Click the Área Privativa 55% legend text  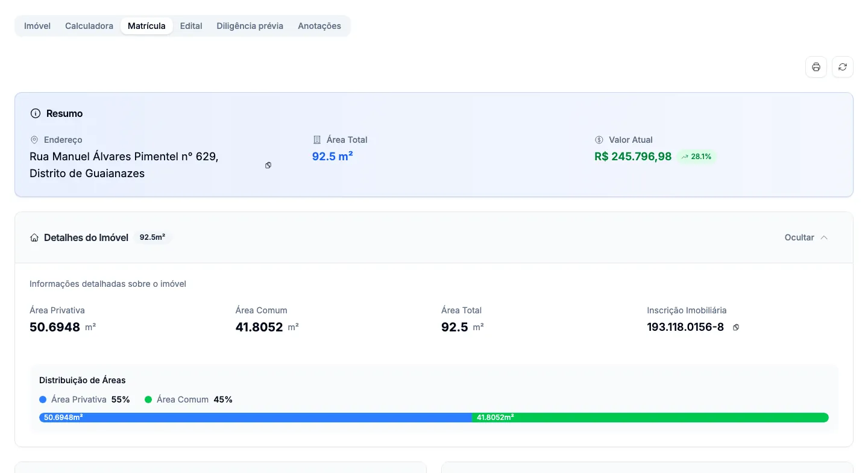point(90,399)
